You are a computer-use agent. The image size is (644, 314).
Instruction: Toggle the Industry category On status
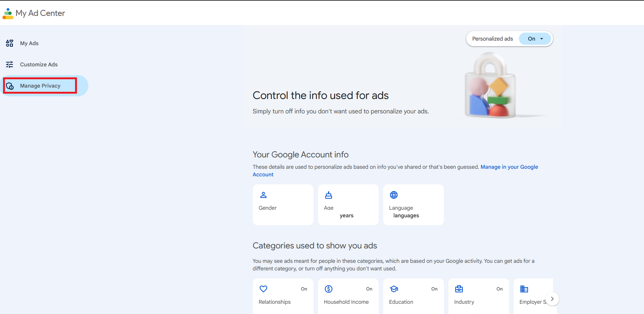[x=500, y=289]
